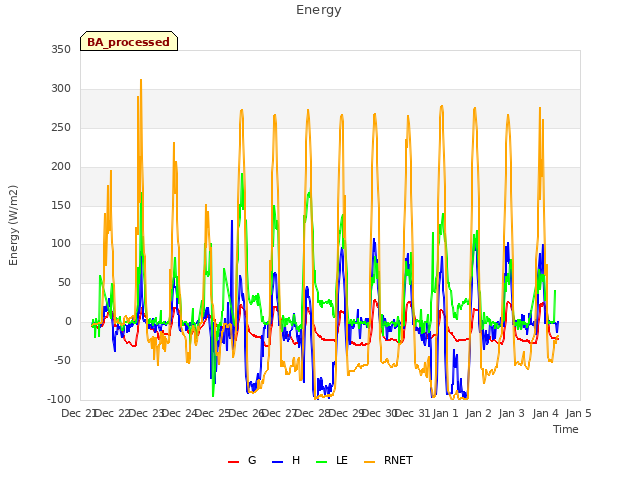Click the Energy (W/m2) axis label
640x480 pixels.
click(13, 225)
